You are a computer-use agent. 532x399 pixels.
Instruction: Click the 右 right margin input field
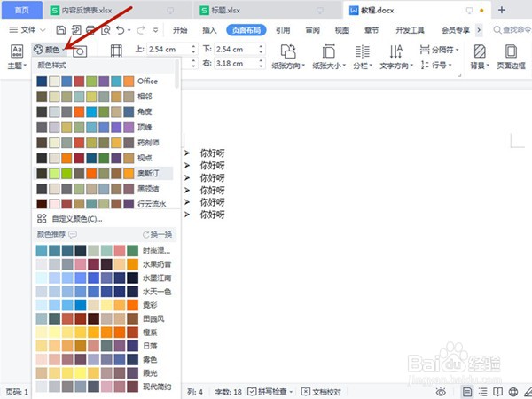236,64
